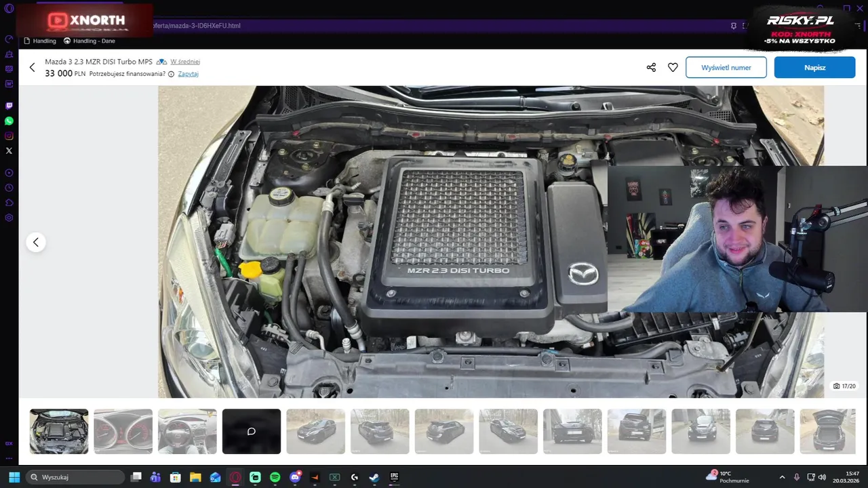The height and width of the screenshot is (488, 868).
Task: Open Opera menu logo in sidebar
Action: (9, 8)
